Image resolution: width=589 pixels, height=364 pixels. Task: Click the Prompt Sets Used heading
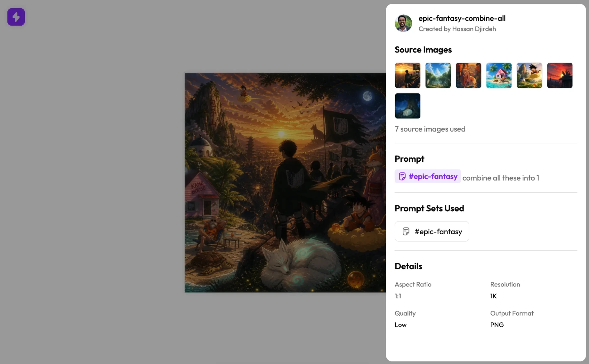429,208
